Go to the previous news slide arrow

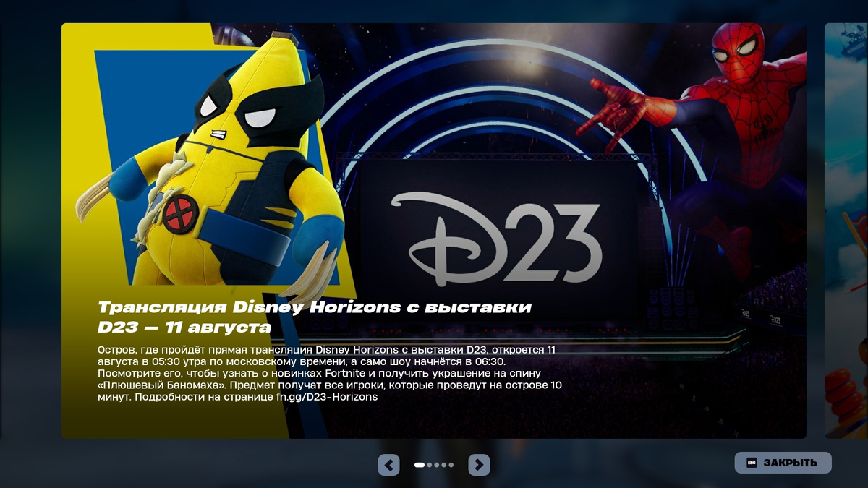[x=388, y=465]
